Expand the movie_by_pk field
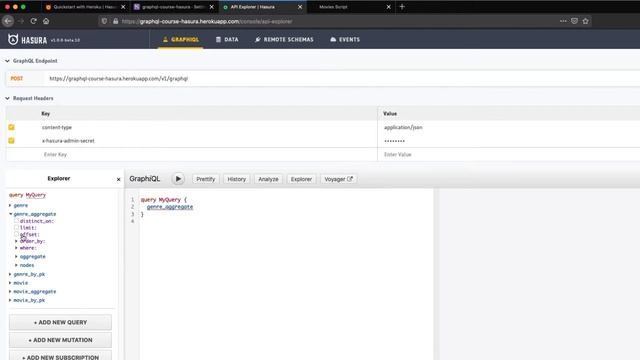Viewport: 640px width, 360px height. click(10, 300)
